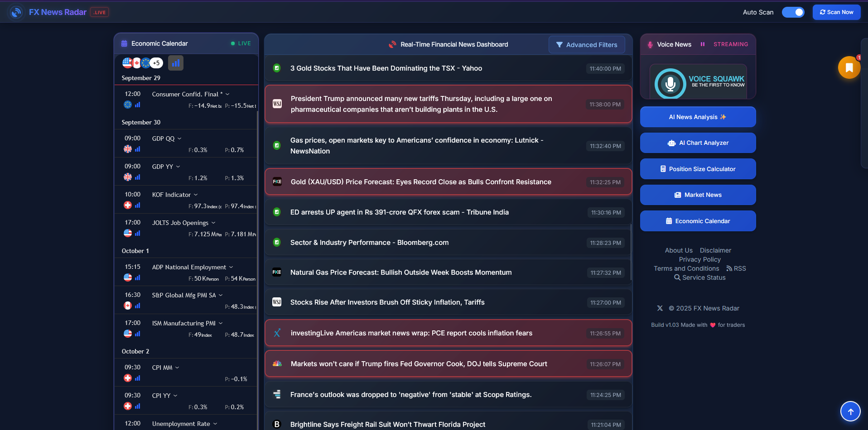Click the RSS feed link
This screenshot has height=430, width=868.
pos(736,268)
